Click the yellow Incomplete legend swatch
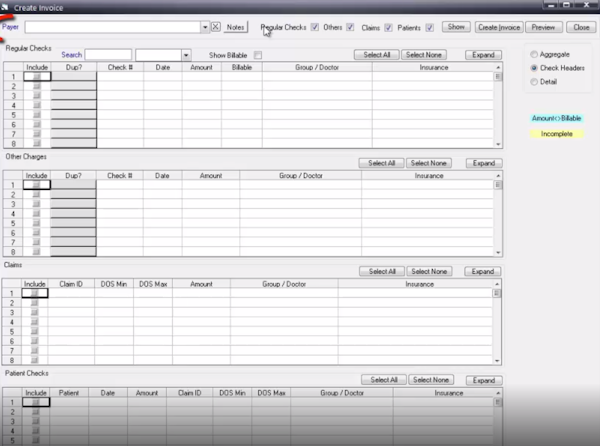This screenshot has width=600, height=446. (558, 133)
